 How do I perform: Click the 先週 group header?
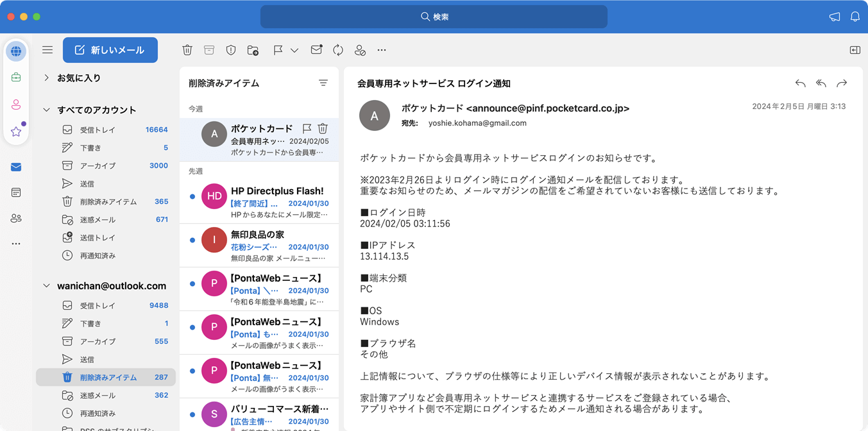(196, 171)
